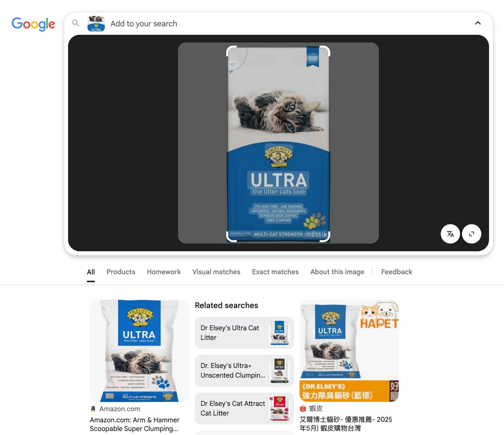
Task: Click the Shopee icon next to 蝦皮
Action: (303, 409)
